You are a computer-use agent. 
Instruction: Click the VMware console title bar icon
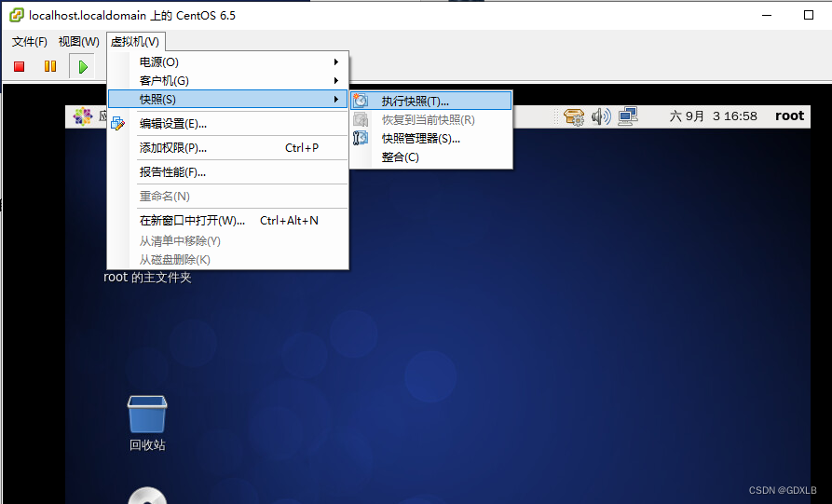(17, 16)
